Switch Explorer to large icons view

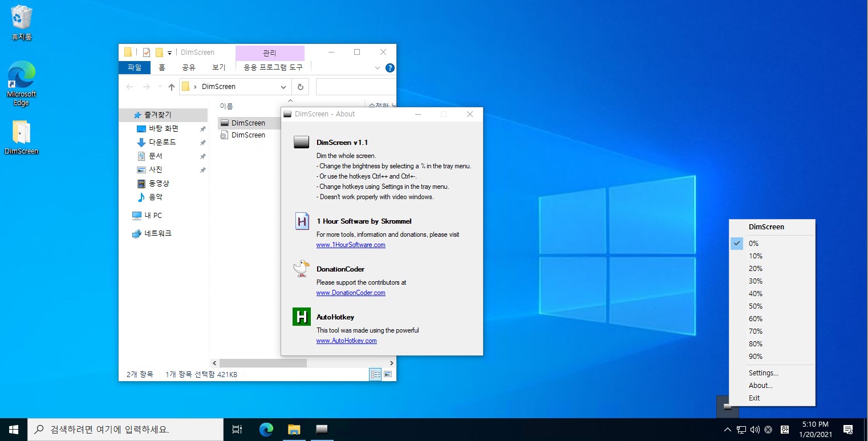pos(388,374)
